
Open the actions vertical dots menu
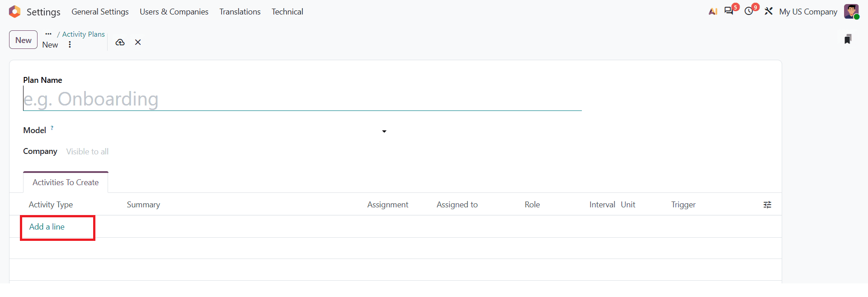[x=70, y=44]
